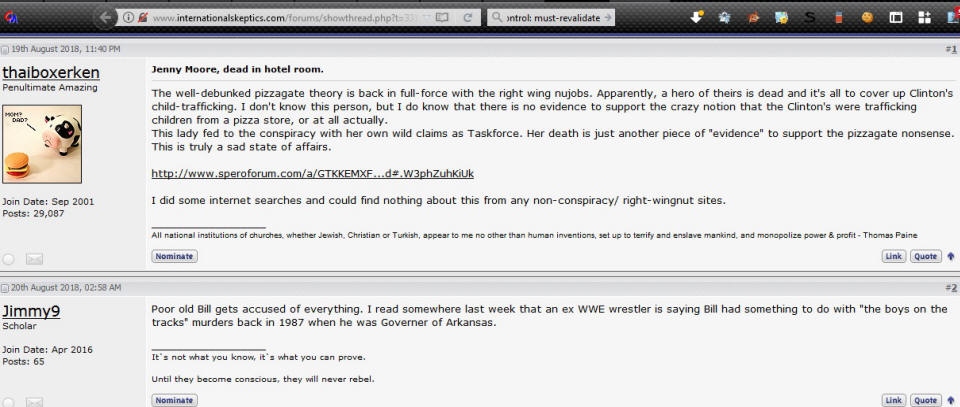Open sidebar panel icon in browser toolbar
This screenshot has width=960, height=407.
tap(896, 18)
